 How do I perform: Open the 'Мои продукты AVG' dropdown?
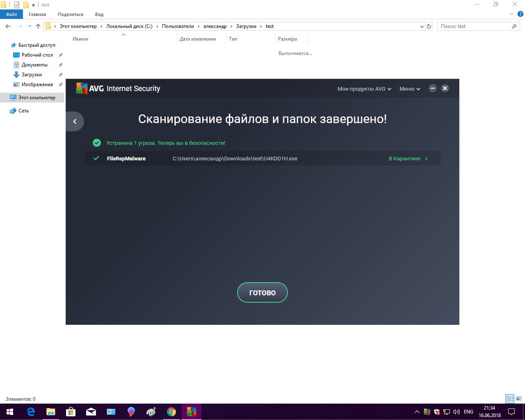(x=364, y=89)
